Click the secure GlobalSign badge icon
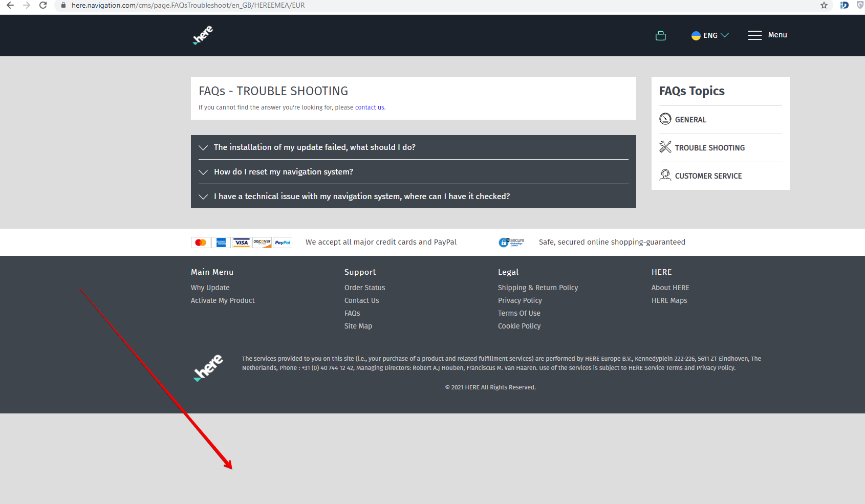 (x=511, y=242)
